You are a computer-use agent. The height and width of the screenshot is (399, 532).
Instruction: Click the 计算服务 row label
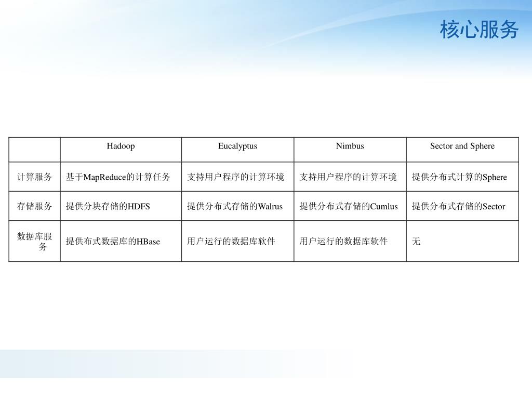coord(34,177)
